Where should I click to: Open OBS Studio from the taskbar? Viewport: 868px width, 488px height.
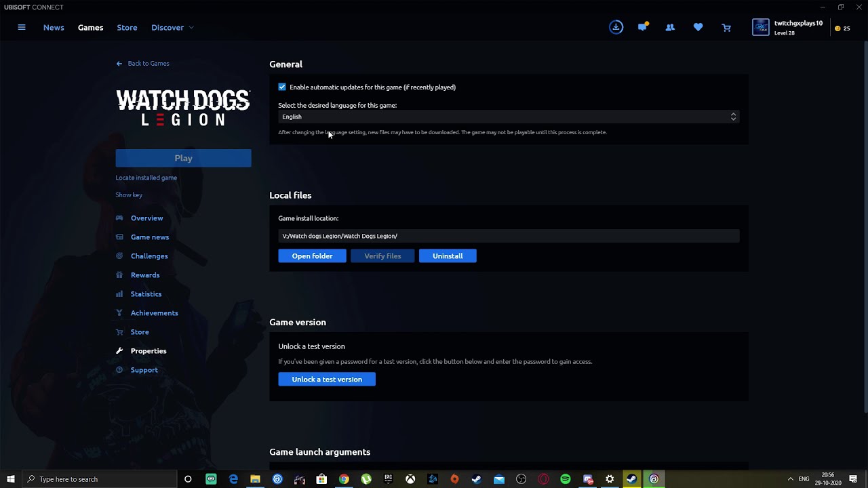(x=521, y=479)
